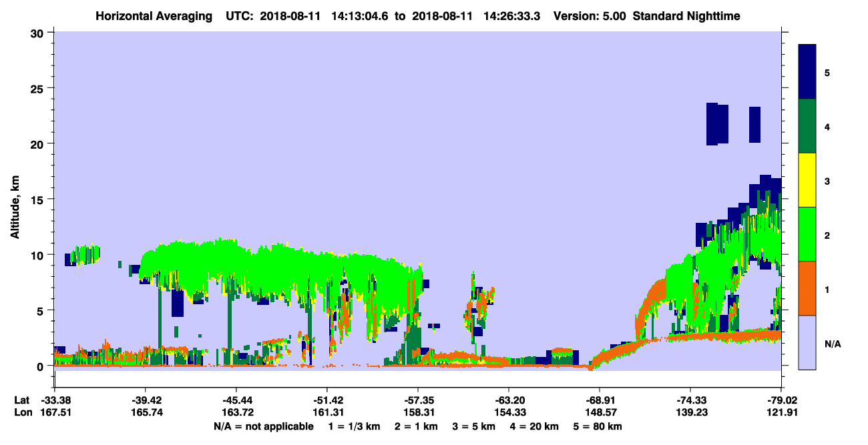The height and width of the screenshot is (445, 868).
Task: Click colorbar label '4'
Action: click(x=827, y=126)
